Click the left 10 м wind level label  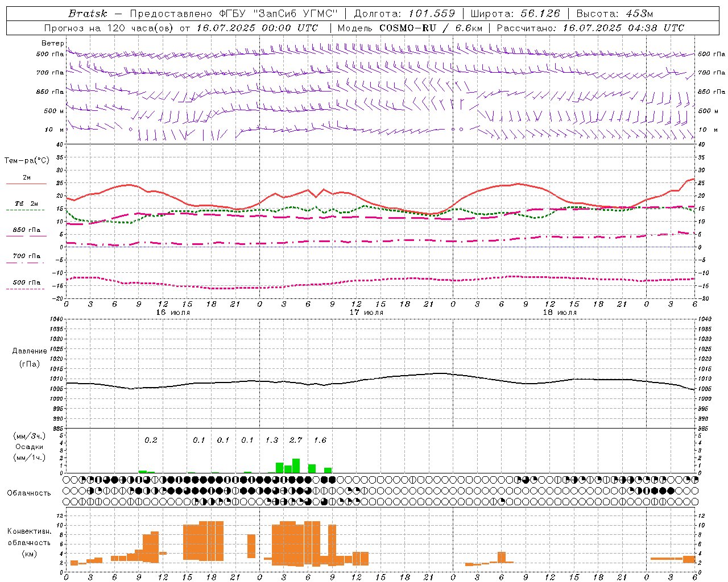click(x=55, y=130)
